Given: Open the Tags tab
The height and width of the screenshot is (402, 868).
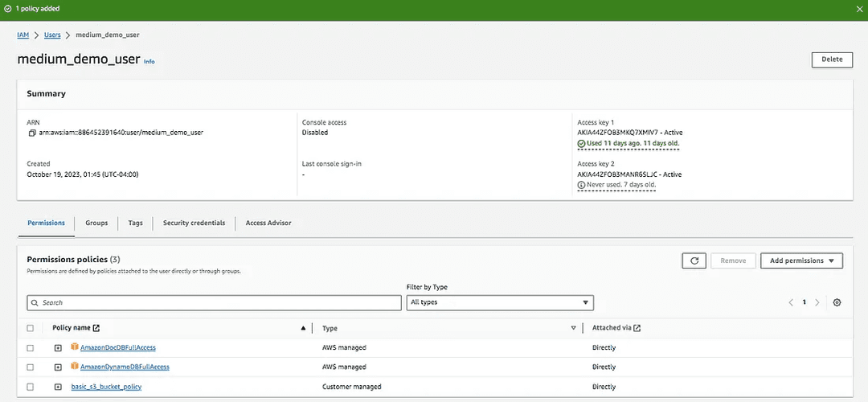Looking at the screenshot, I should click(x=135, y=224).
